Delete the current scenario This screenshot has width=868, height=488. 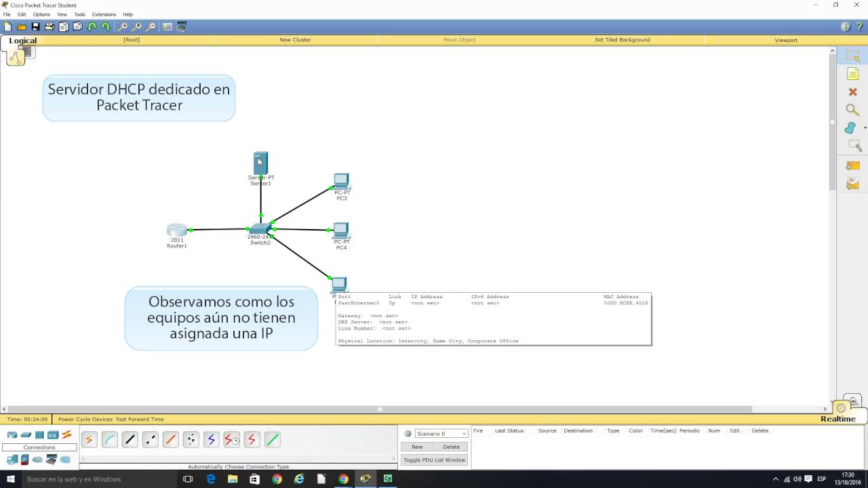coord(451,447)
